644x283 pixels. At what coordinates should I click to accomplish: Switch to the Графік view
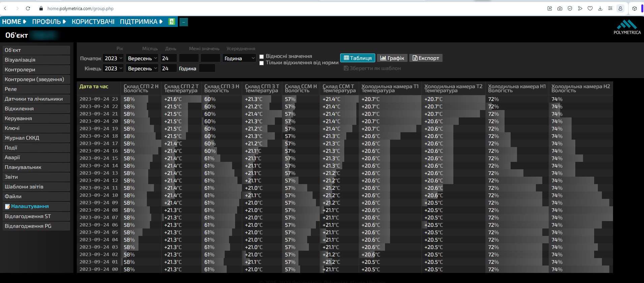(x=392, y=58)
